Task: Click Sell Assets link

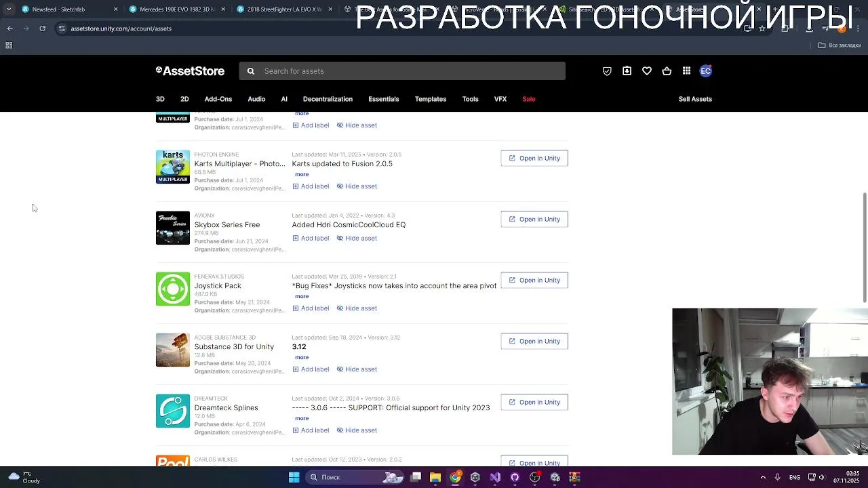Action: click(695, 99)
